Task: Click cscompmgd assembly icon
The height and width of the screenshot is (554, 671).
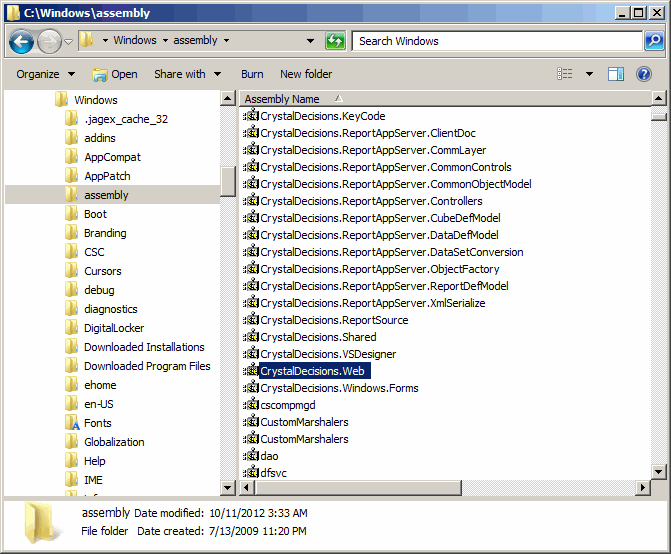Action: (251, 405)
